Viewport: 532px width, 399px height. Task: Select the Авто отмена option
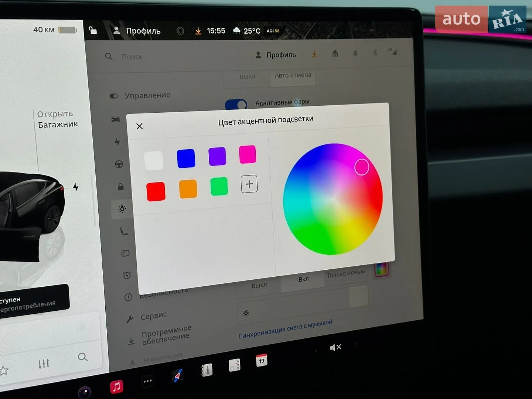tap(293, 75)
